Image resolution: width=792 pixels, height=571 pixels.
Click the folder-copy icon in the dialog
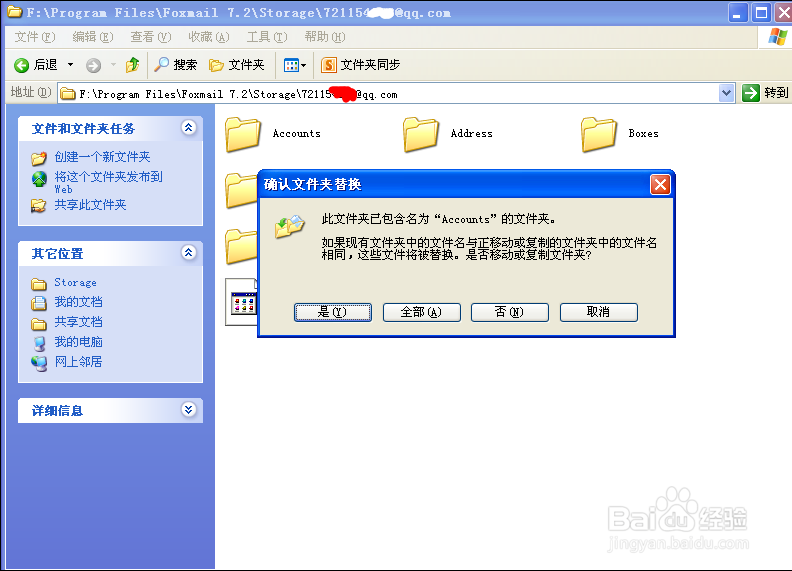pos(289,227)
